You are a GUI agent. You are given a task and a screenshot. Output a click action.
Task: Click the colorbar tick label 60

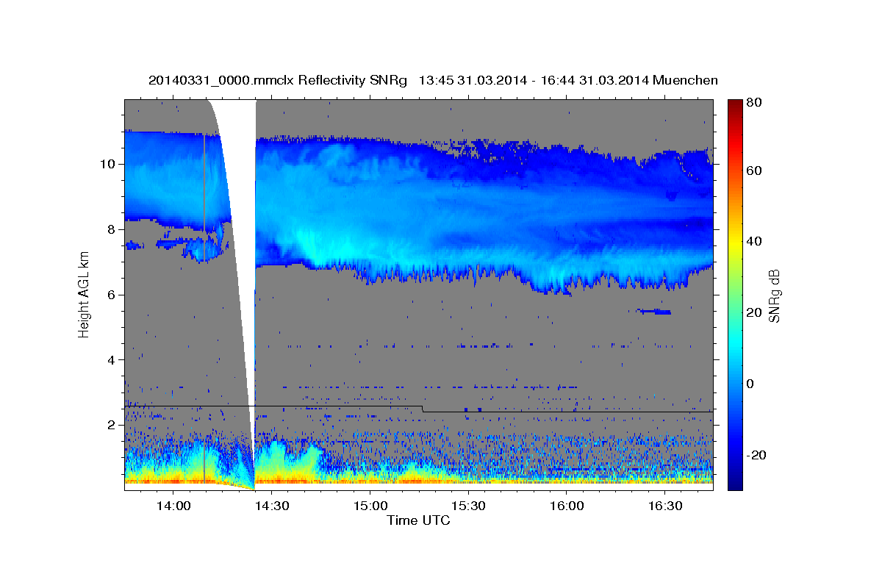click(x=755, y=171)
